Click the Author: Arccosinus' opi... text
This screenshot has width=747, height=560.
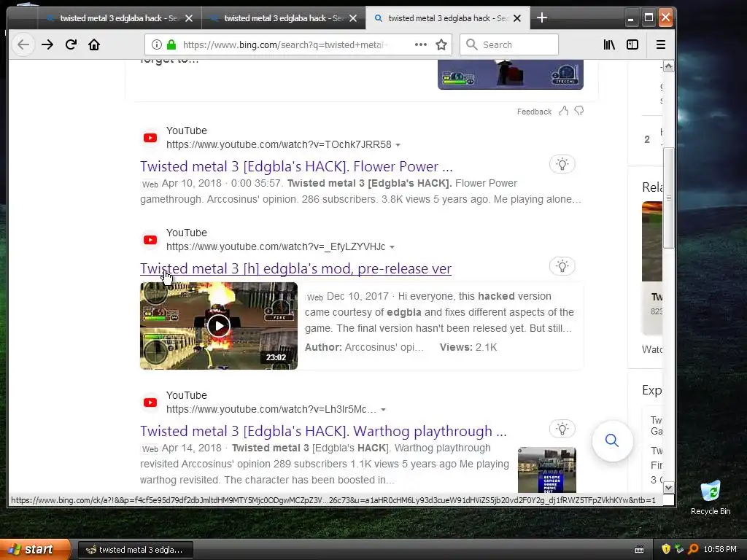[365, 347]
